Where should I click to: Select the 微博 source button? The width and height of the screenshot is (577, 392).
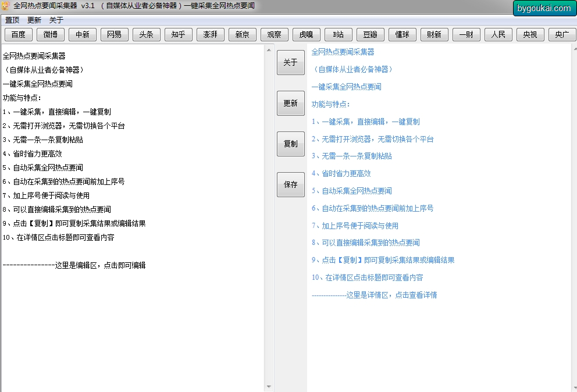click(51, 34)
